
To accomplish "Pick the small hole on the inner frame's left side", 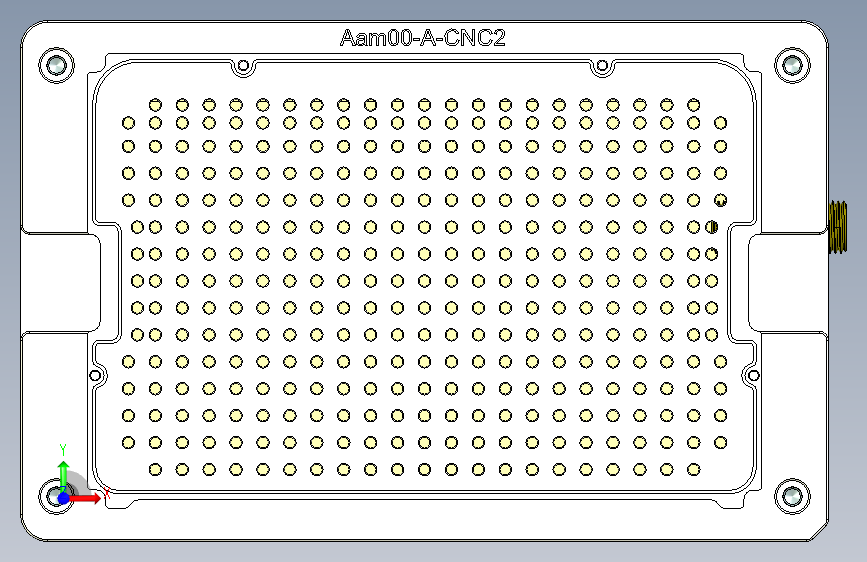I will (x=95, y=376).
